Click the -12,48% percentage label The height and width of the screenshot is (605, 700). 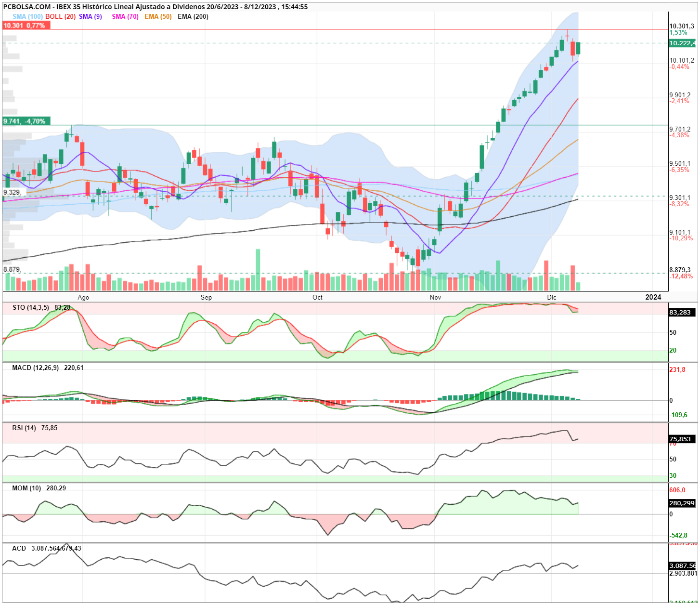[681, 276]
